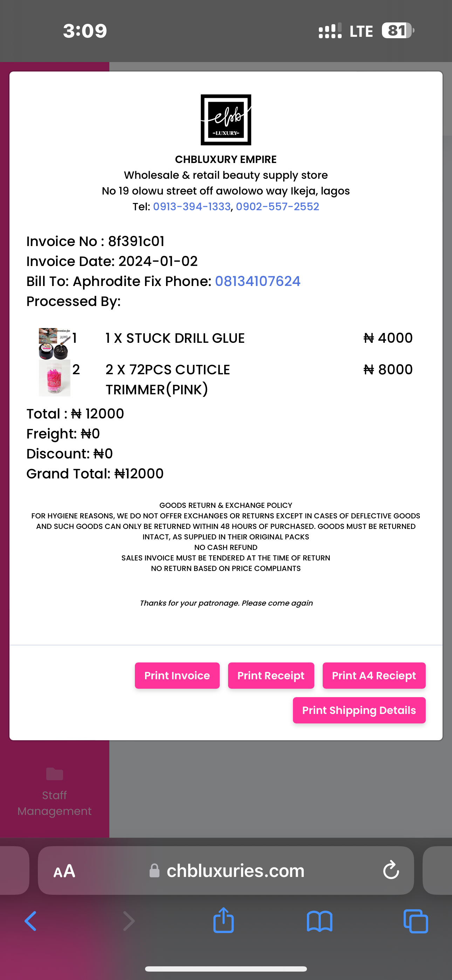This screenshot has width=452, height=980.
Task: Tap the CHB Luxury logo image
Action: coord(226,120)
